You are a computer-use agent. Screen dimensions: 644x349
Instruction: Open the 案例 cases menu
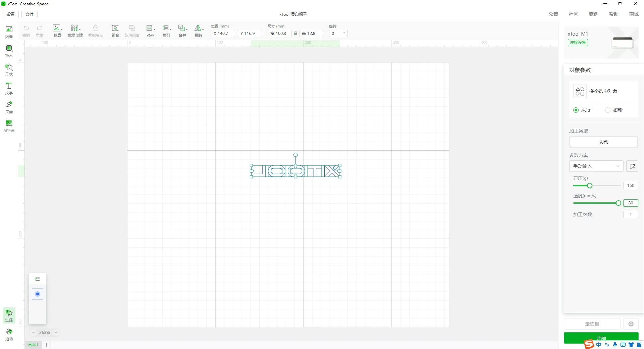(594, 14)
